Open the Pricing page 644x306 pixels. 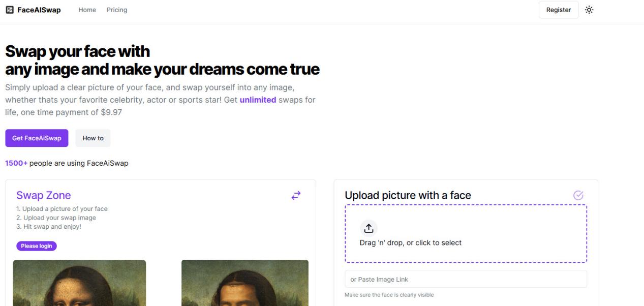[117, 10]
